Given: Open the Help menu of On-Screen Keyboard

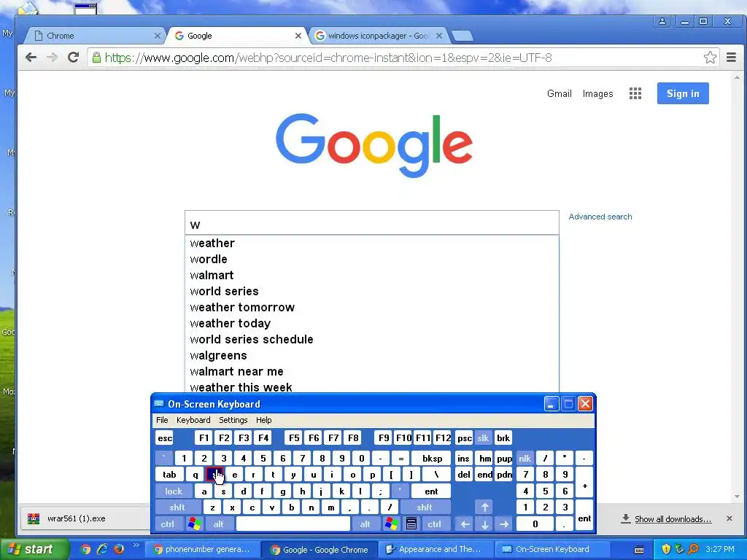Looking at the screenshot, I should (x=263, y=420).
